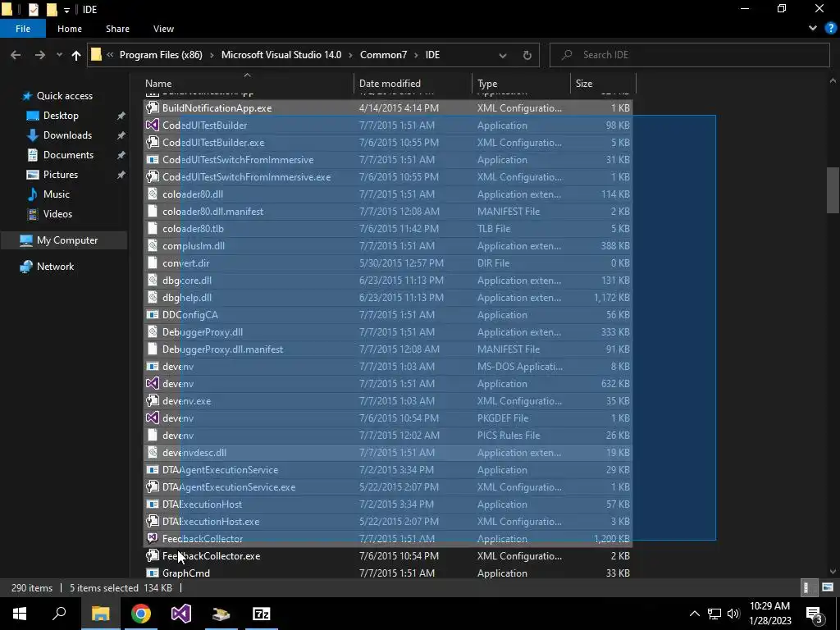
Task: Open Downloads in the navigation pane
Action: [67, 135]
